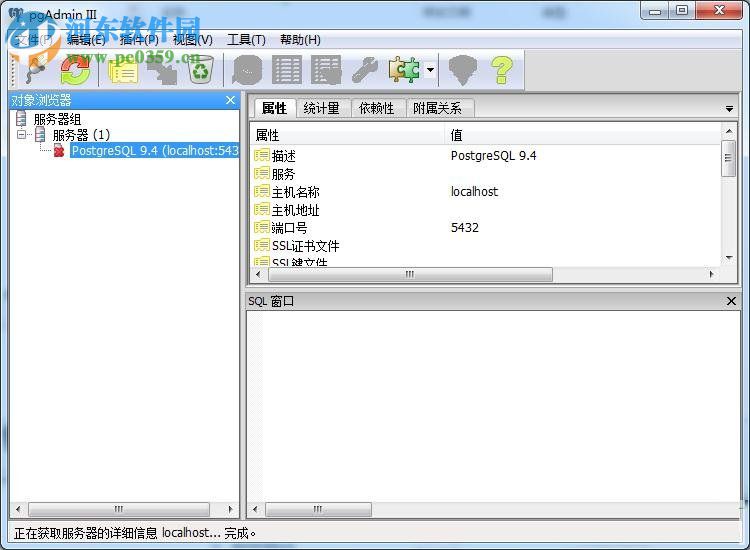The height and width of the screenshot is (550, 750).
Task: Switch to the 统计量 tab
Action: pos(321,108)
